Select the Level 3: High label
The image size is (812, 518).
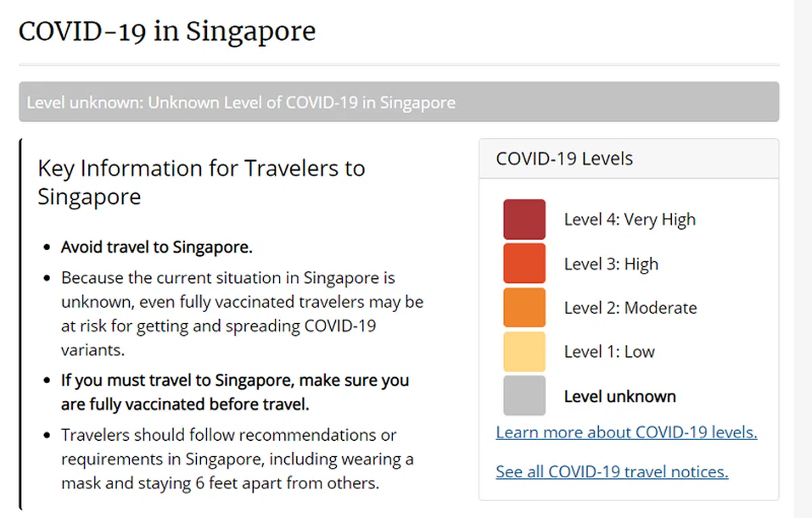pyautogui.click(x=611, y=264)
